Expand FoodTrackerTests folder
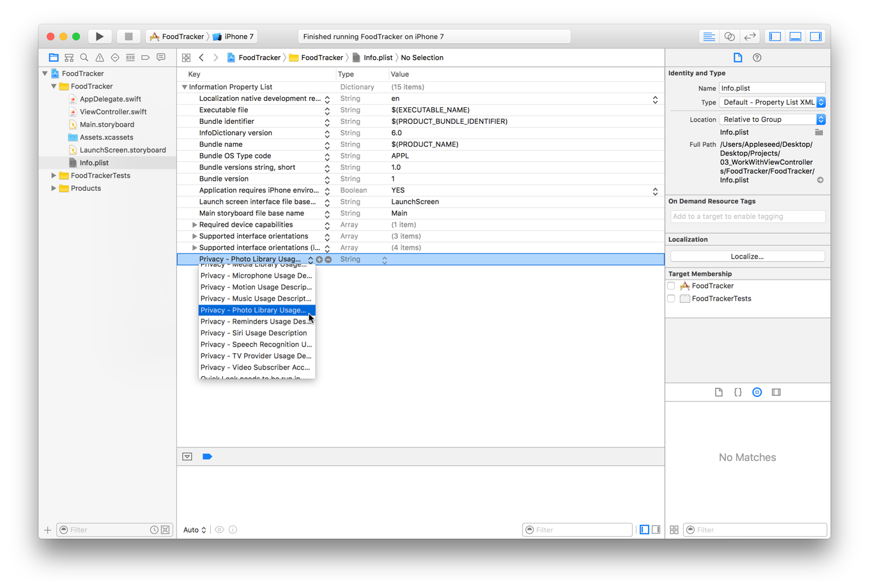This screenshot has width=869, height=588. [x=54, y=176]
